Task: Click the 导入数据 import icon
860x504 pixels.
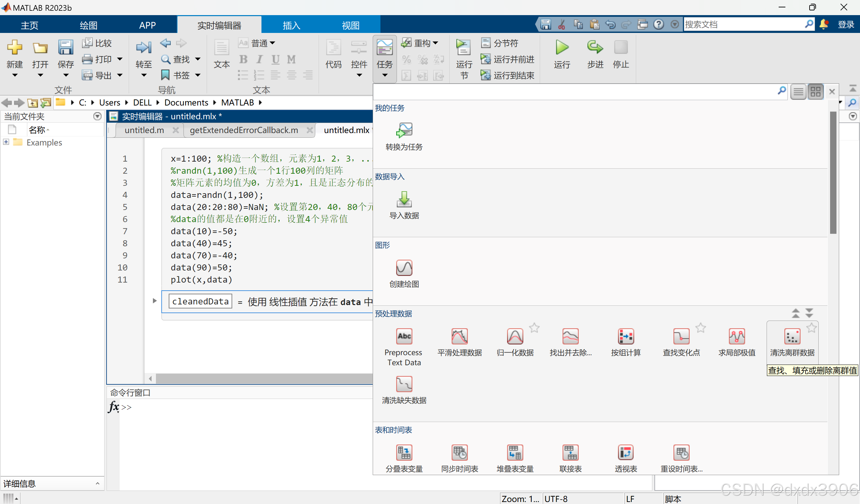Action: coord(404,200)
